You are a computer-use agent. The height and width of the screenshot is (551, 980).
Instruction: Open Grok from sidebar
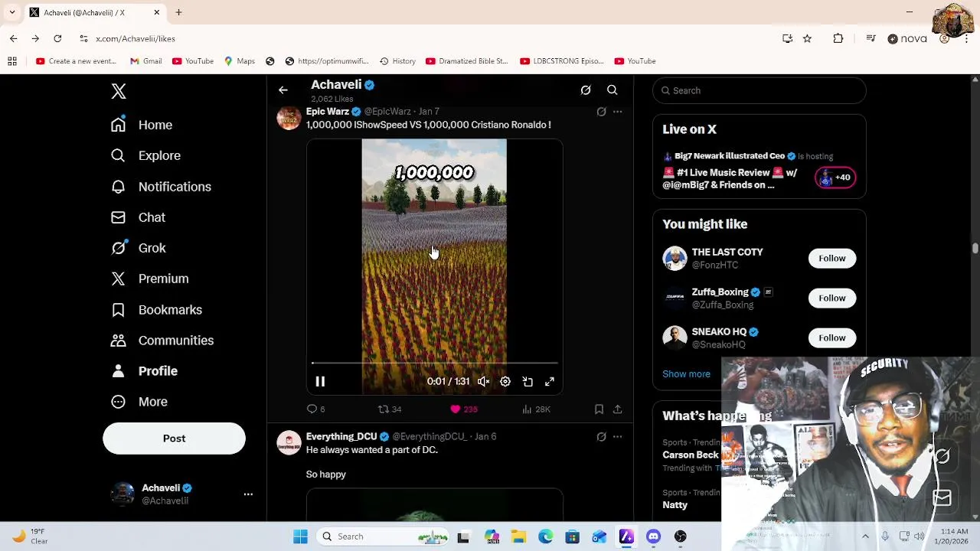tap(138, 248)
